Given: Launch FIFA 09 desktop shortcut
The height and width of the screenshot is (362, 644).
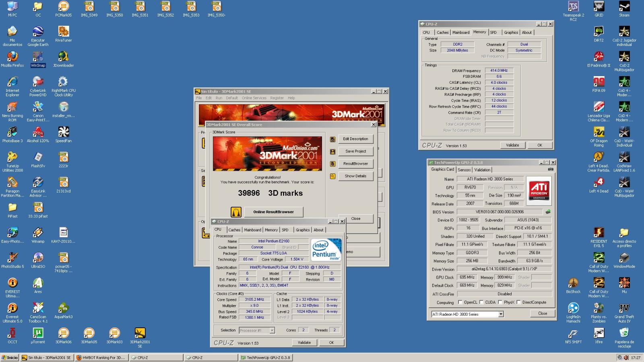Looking at the screenshot, I should click(x=599, y=85).
